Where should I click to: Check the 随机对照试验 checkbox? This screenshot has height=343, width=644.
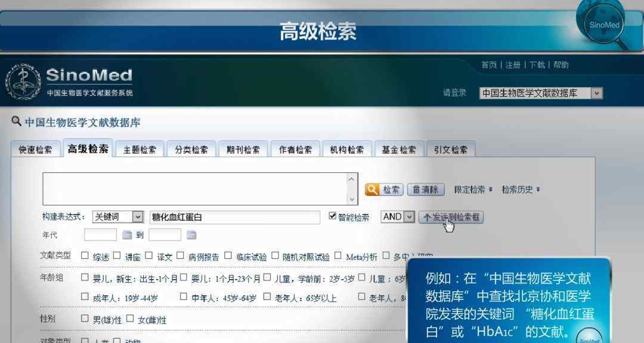[x=275, y=255]
